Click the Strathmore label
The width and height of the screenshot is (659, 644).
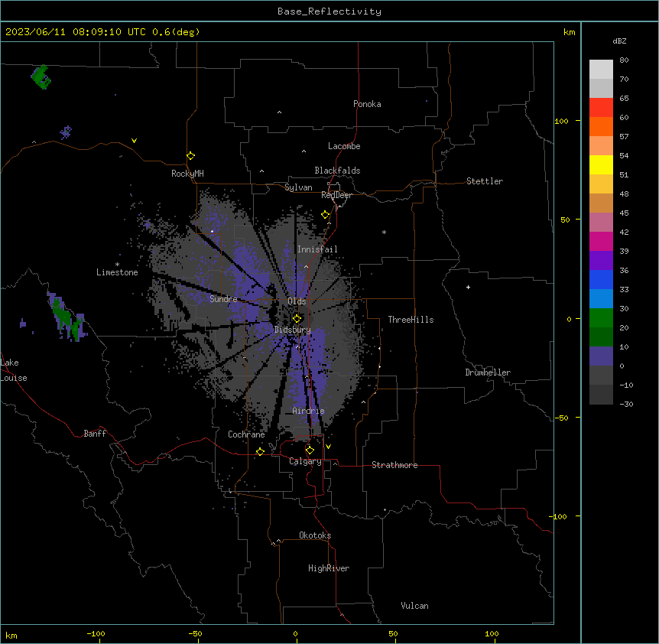coord(394,465)
